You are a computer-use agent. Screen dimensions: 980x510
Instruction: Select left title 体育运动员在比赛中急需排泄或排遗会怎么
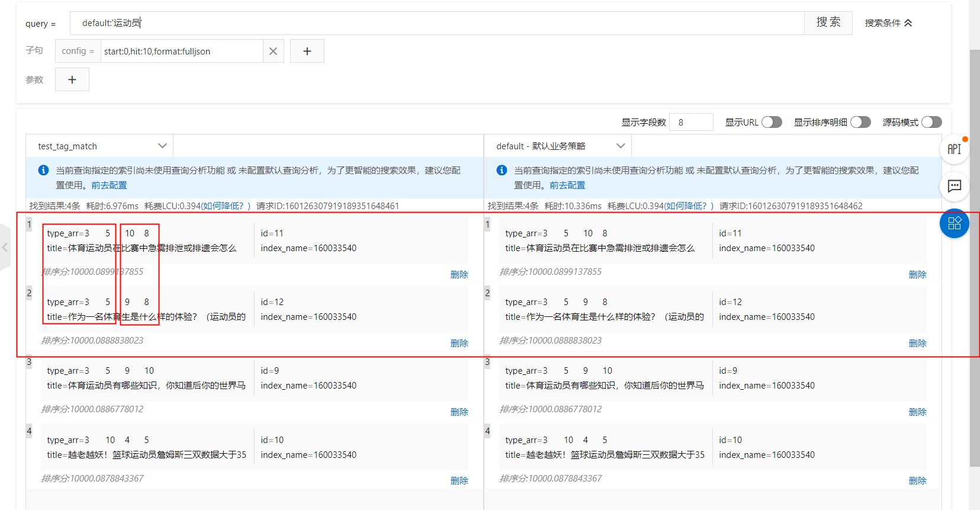click(x=152, y=248)
